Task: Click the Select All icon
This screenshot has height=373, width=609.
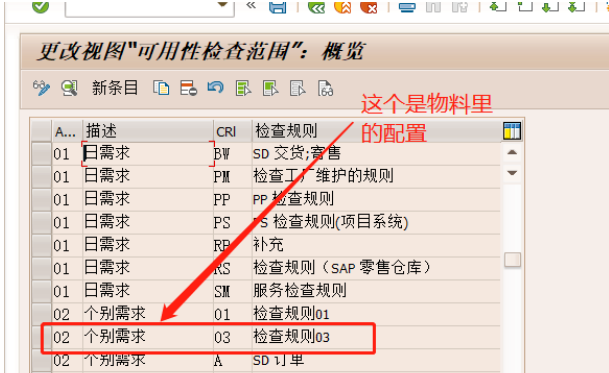Action: click(244, 88)
